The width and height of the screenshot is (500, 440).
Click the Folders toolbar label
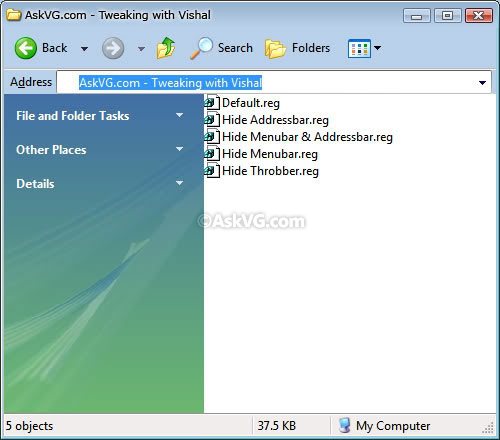tap(311, 48)
